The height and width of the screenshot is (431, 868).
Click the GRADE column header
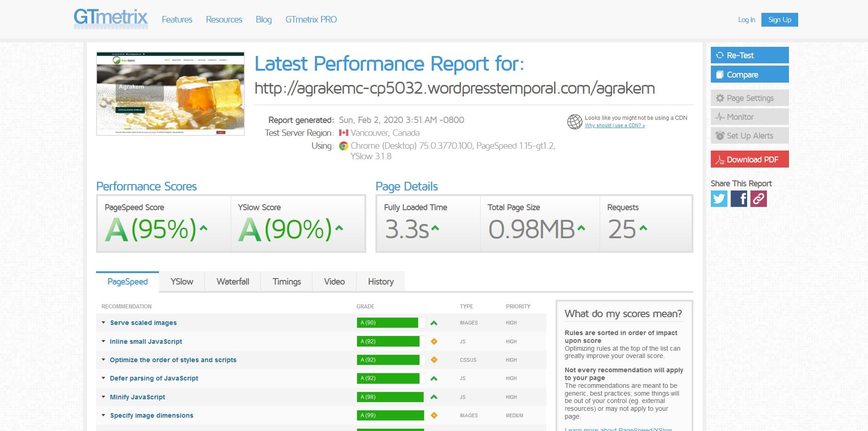(365, 307)
